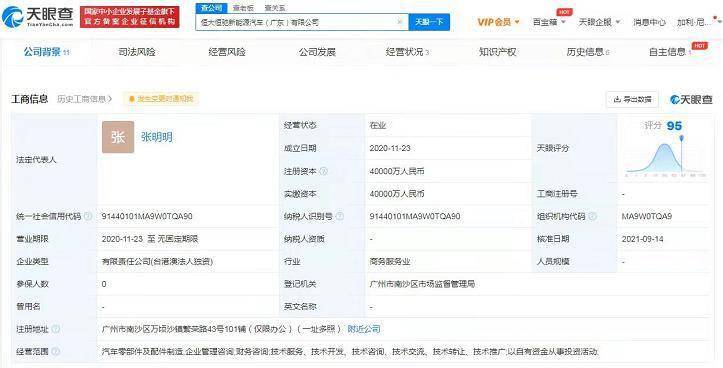The width and height of the screenshot is (723, 368).
Task: Select the 查公司 search tab
Action: 211,8
